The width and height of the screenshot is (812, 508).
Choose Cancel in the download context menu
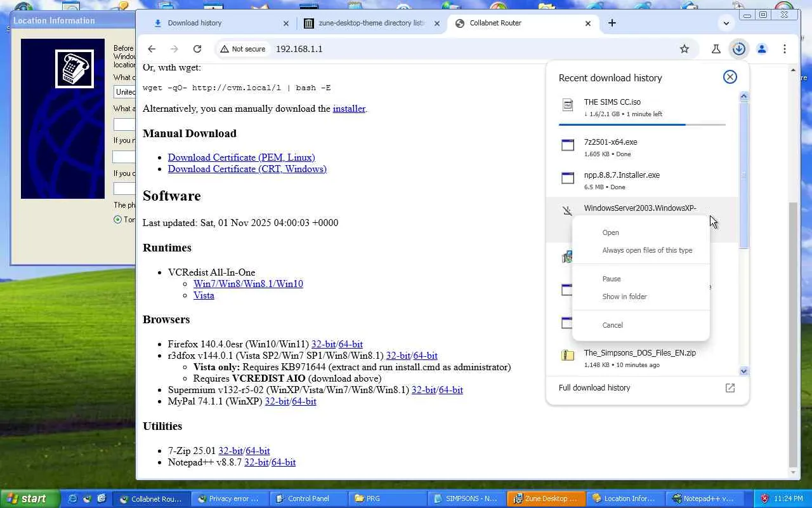641,325
